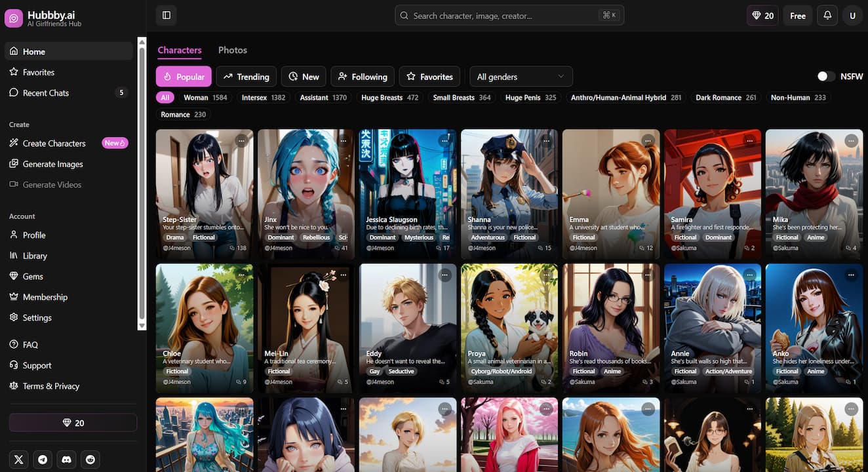Open options menu on Emma card
This screenshot has width=868, height=472.
648,140
